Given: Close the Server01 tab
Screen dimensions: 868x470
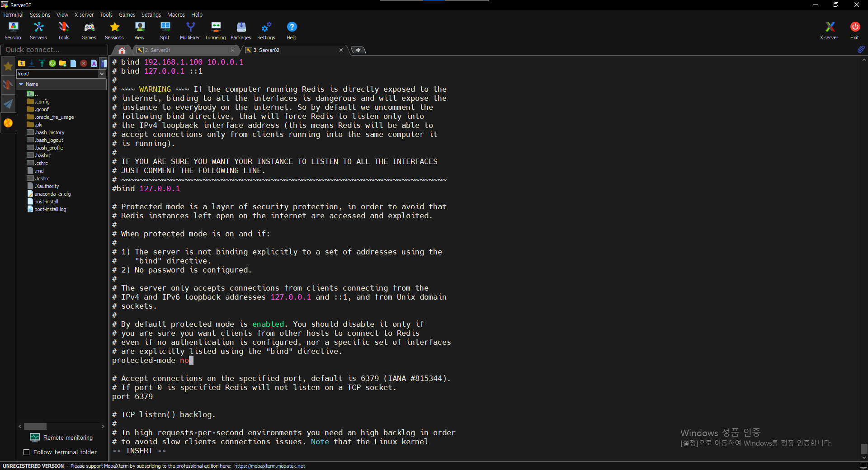Looking at the screenshot, I should point(232,50).
